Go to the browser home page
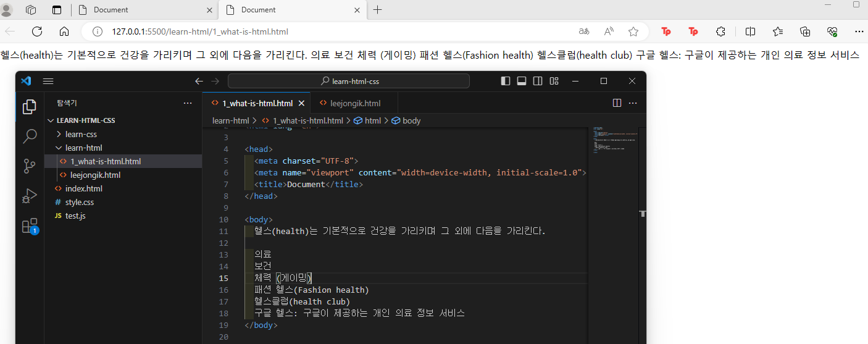Screen dimensions: 868x344 (x=64, y=31)
